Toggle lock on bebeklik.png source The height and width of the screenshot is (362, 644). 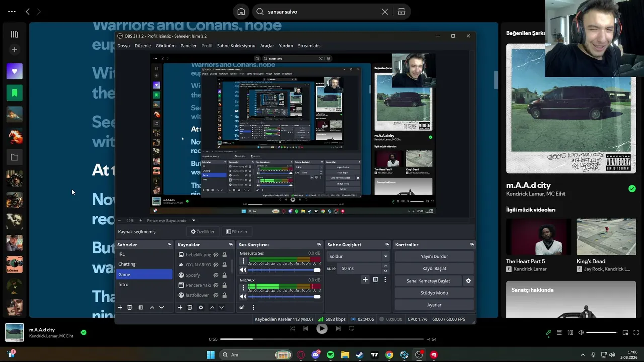tap(224, 255)
